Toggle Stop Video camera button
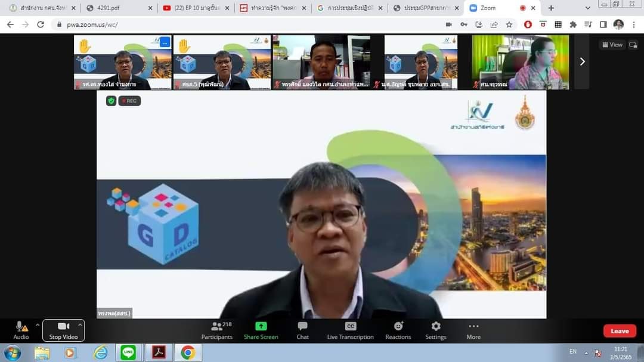Screen dimensions: 644x362 (63, 330)
